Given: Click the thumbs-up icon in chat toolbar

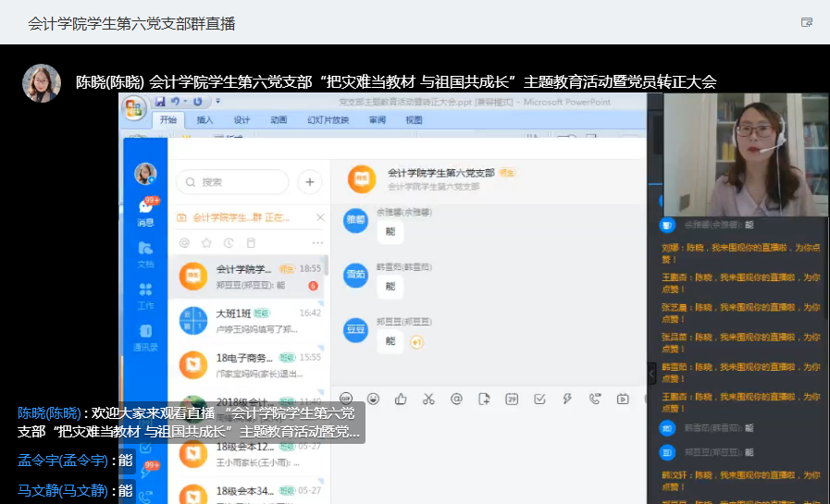Looking at the screenshot, I should [x=401, y=399].
